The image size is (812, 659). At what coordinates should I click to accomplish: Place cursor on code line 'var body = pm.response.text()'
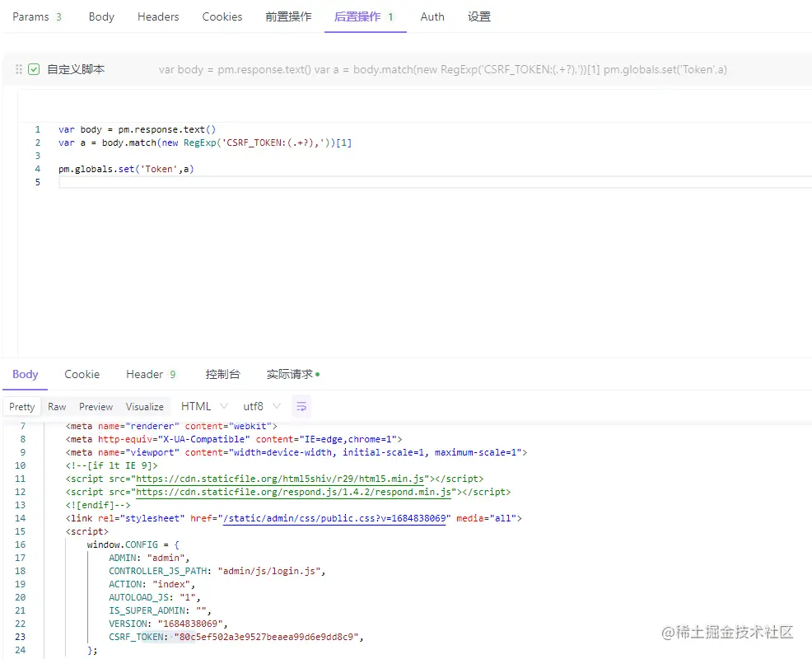137,129
